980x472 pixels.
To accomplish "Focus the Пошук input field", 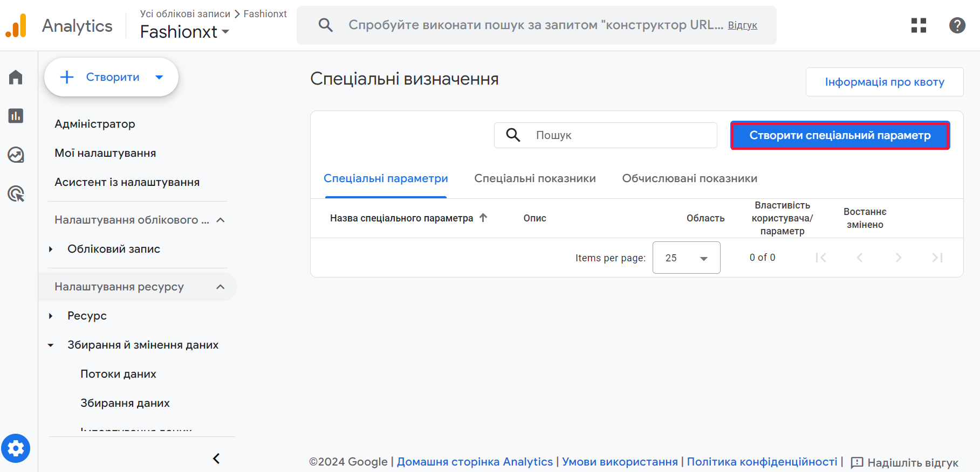I will (606, 135).
